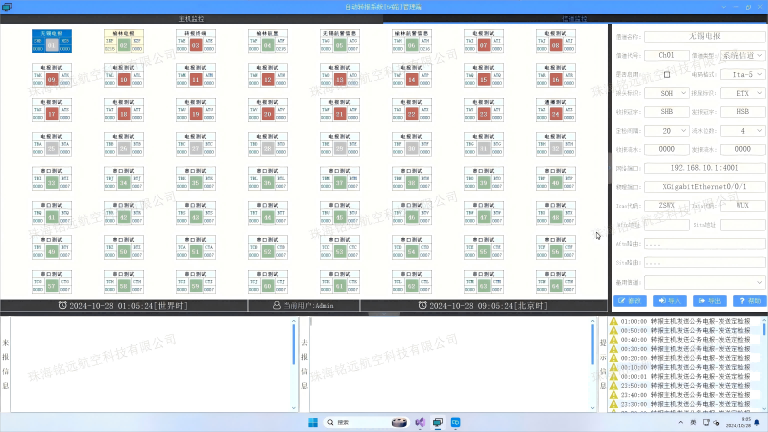Click the 修改 button
This screenshot has width=768, height=432.
click(x=630, y=301)
